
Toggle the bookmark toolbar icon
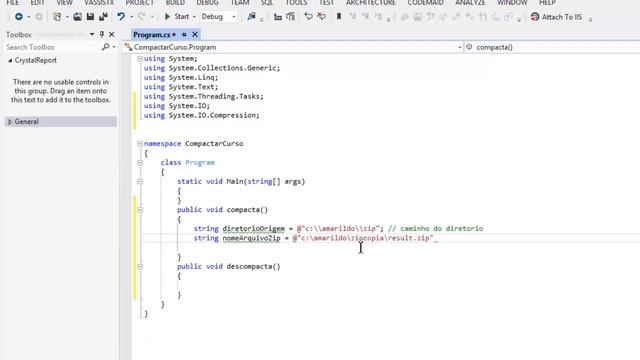(339, 17)
